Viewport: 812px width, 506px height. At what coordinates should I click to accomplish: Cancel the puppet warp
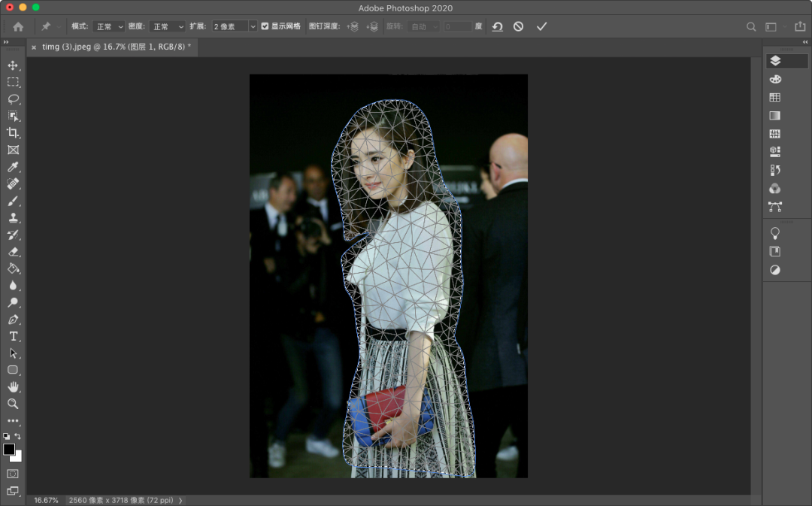(518, 26)
